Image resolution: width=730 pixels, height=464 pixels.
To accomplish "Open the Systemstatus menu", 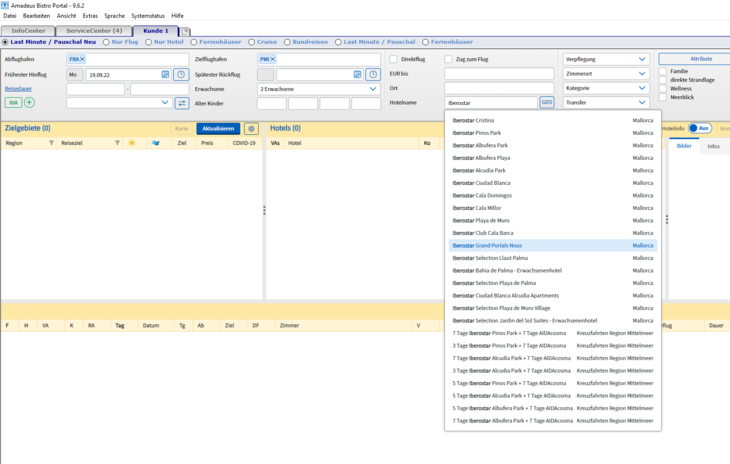I will (x=148, y=16).
